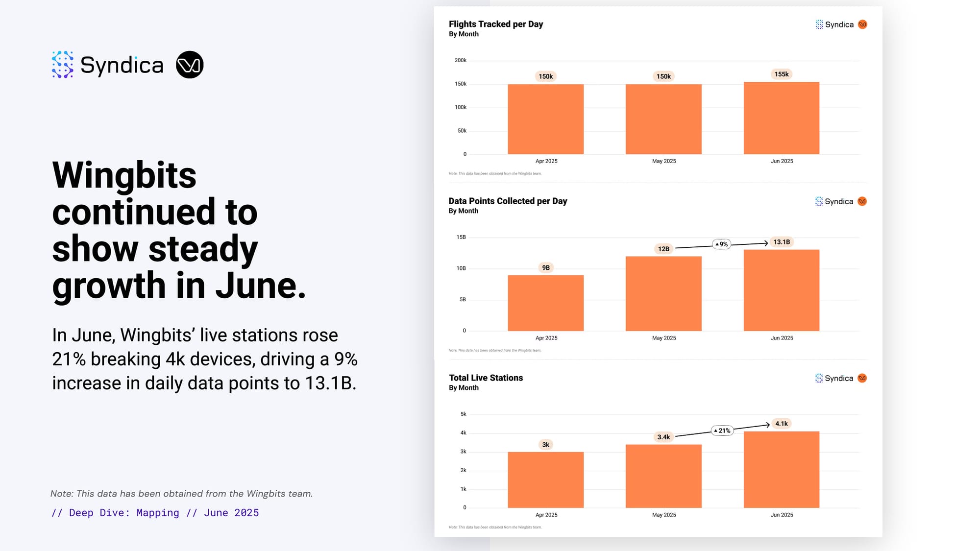Select the 155k label above Jun 2025 bar
The width and height of the screenshot is (980, 551).
pyautogui.click(x=781, y=74)
